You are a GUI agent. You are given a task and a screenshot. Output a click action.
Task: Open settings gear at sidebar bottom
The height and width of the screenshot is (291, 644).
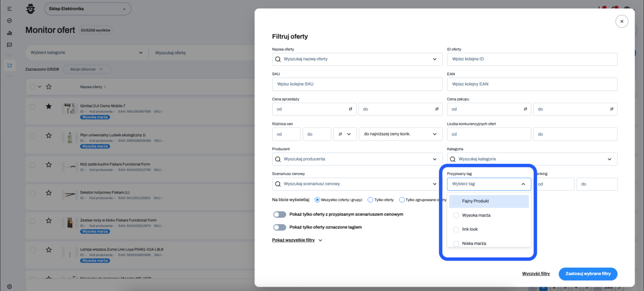9,287
